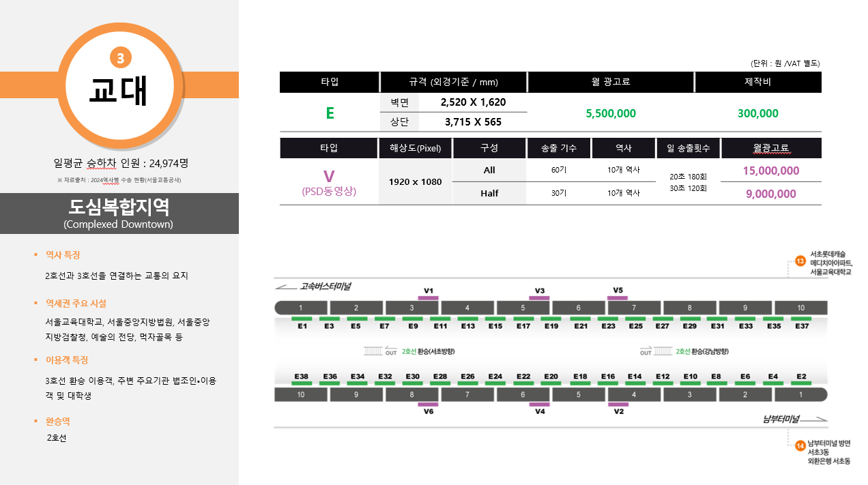Select the 벽면 size label
Image resolution: width=868 pixels, height=485 pixels.
point(399,102)
